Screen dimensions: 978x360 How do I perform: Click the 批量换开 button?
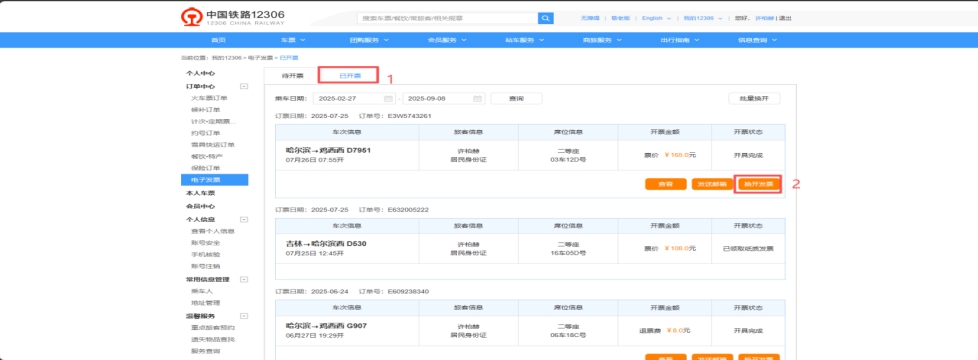(x=754, y=99)
